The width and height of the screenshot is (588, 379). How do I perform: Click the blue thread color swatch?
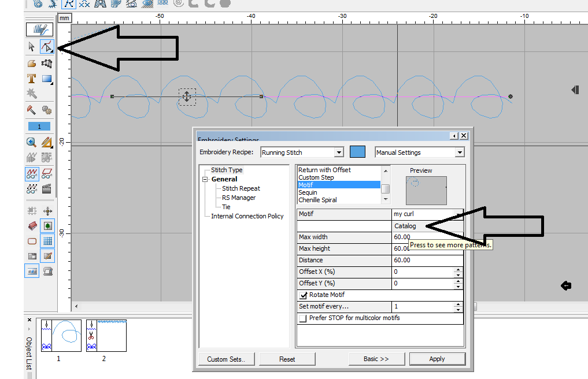358,152
